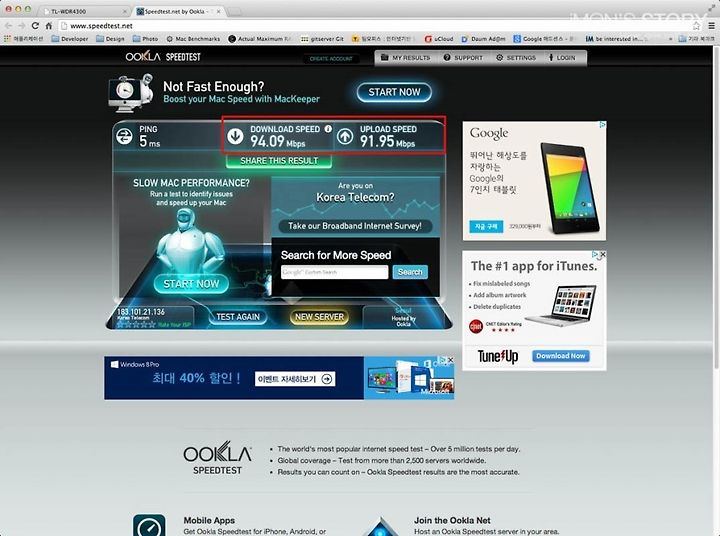Click the MacKeeper clock computer icon
The image size is (720, 536).
tap(124, 94)
